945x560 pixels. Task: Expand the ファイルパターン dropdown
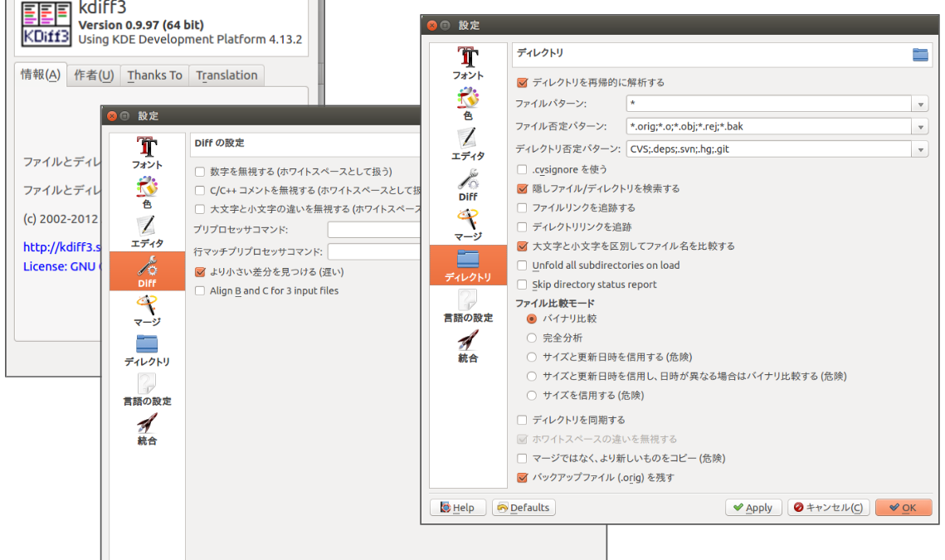[919, 105]
